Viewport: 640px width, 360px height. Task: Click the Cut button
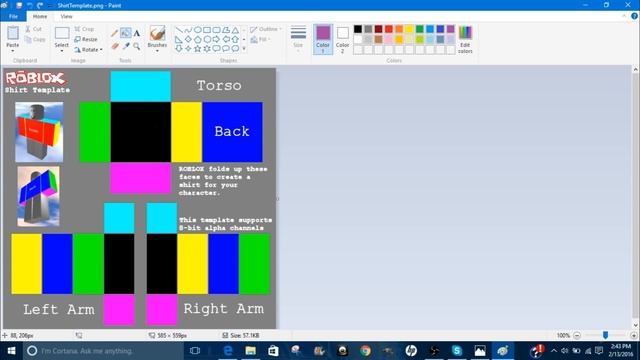33,29
